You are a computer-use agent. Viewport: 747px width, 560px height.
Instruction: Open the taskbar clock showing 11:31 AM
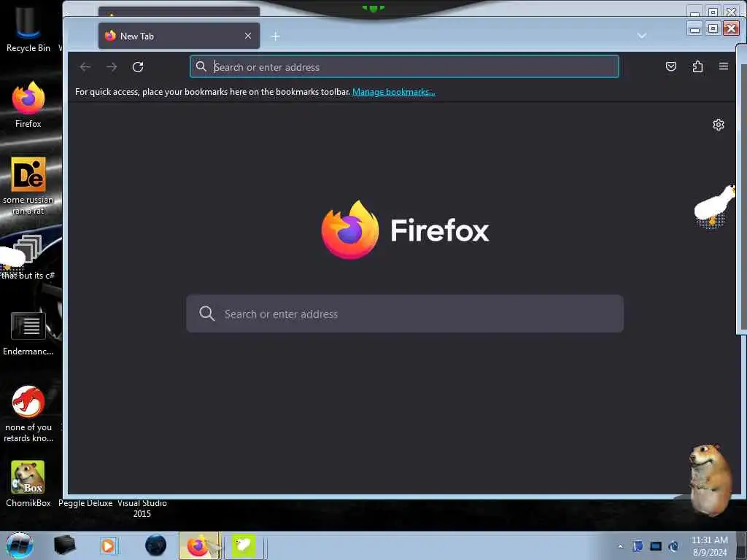click(x=709, y=546)
